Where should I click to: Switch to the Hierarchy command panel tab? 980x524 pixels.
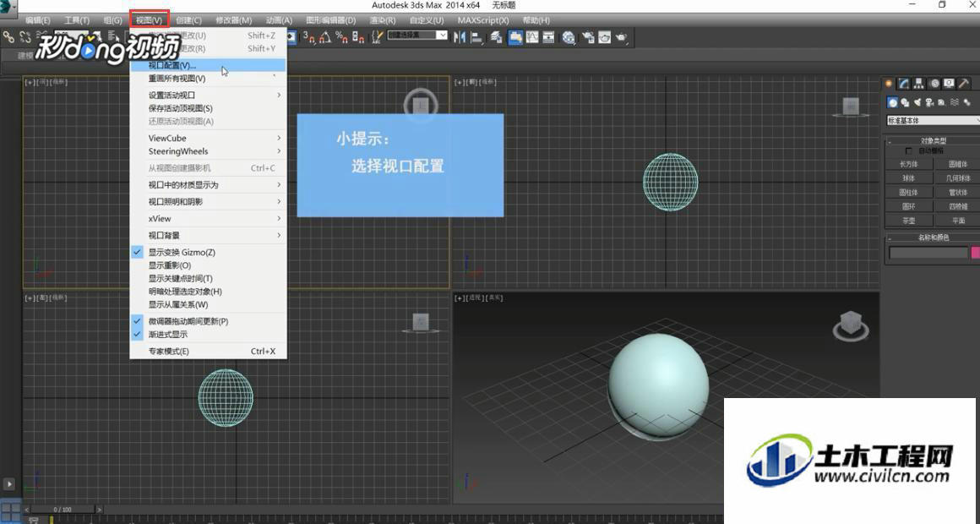point(919,83)
